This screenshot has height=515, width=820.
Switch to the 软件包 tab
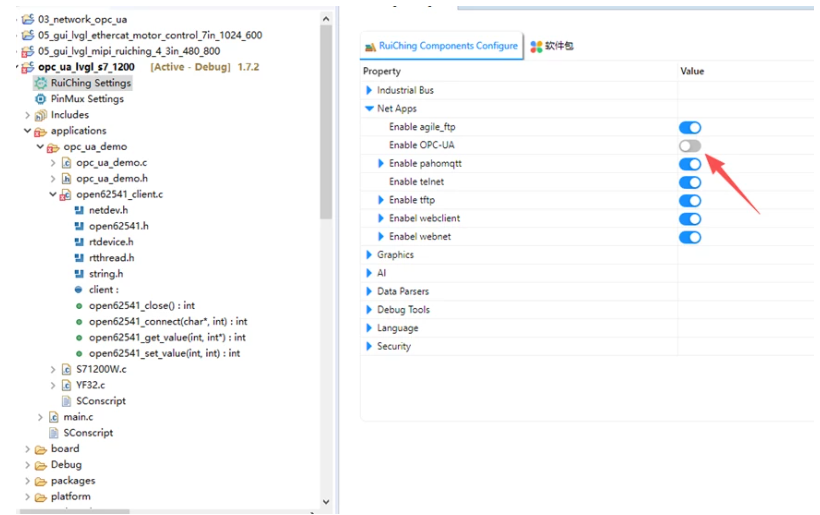[x=552, y=46]
